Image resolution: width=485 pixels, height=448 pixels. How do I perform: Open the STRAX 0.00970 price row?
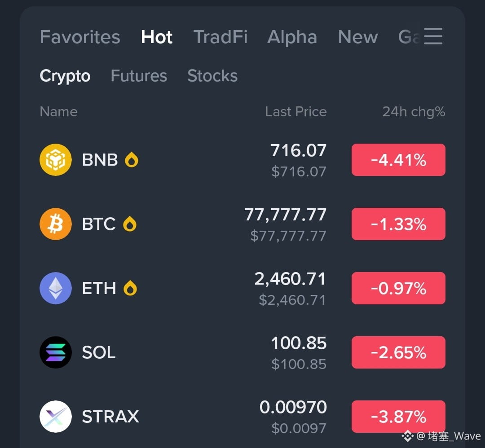(x=242, y=417)
